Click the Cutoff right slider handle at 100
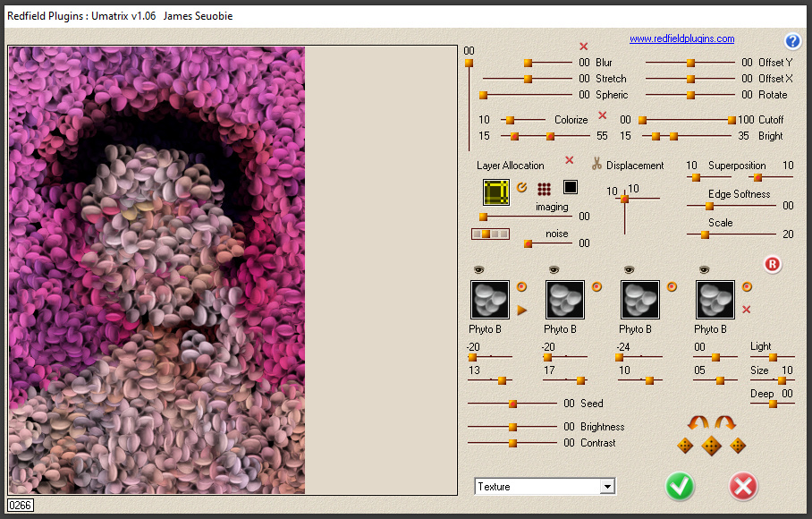The width and height of the screenshot is (812, 519). tap(732, 120)
